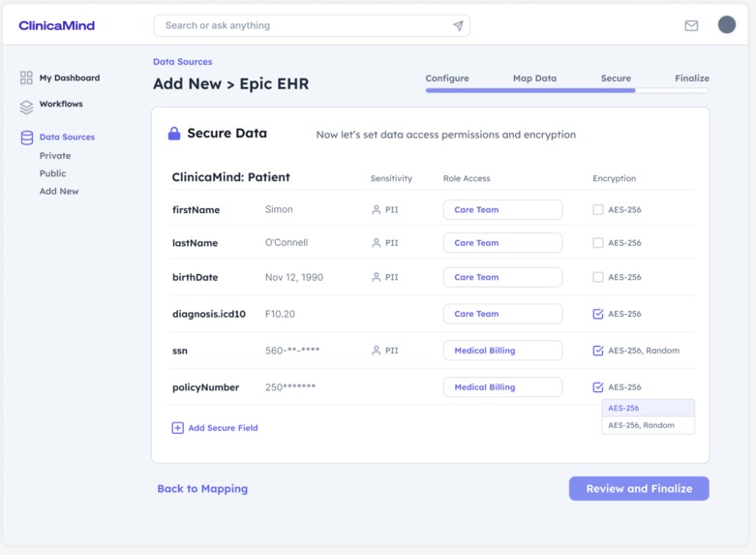Image resolution: width=756 pixels, height=555 pixels.
Task: Uncheck AES-256, Random encryption for ssn
Action: 598,351
